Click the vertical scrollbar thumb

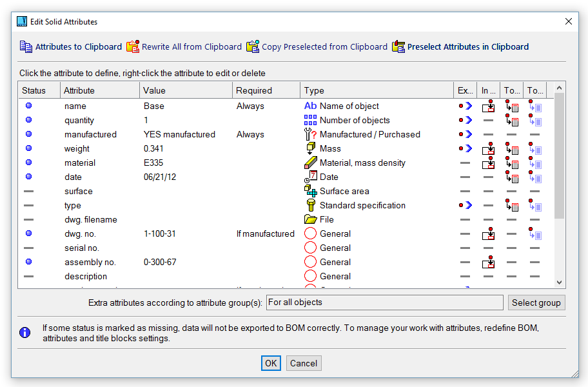point(559,155)
